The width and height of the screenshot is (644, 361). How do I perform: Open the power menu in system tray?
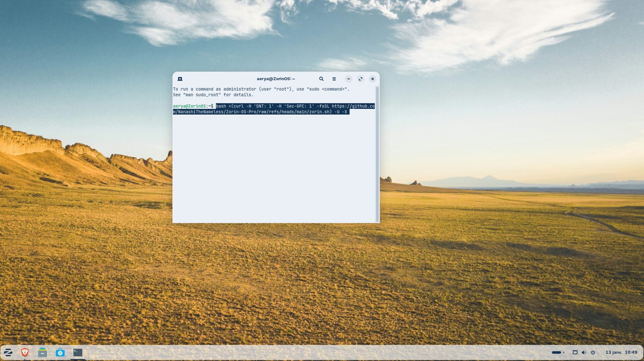(593, 352)
